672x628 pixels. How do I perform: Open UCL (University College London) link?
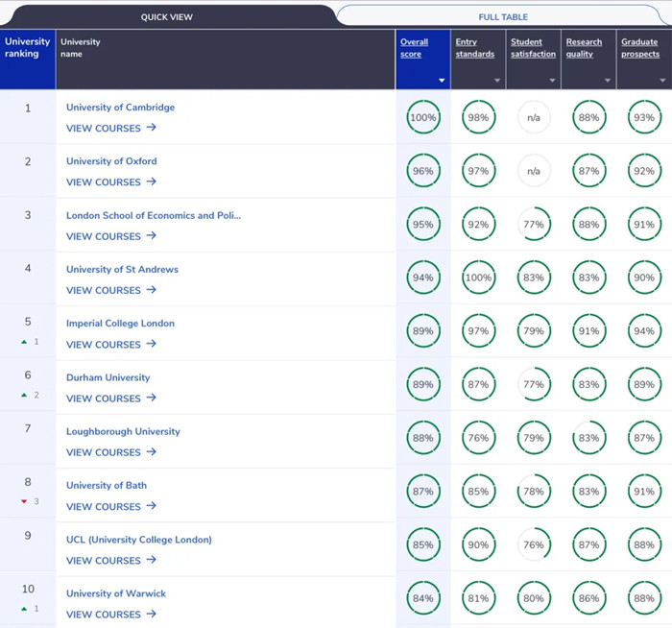click(139, 540)
